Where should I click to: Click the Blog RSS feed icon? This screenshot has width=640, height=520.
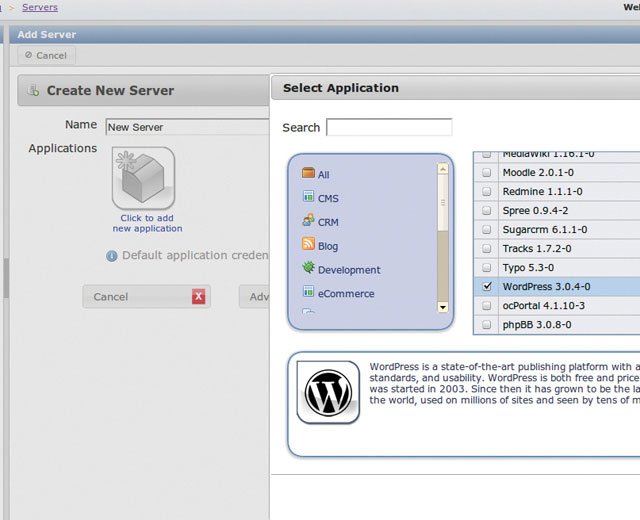(x=308, y=244)
